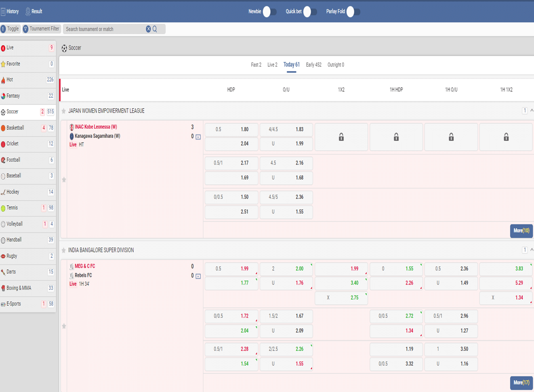Open live stats icon for Rebels FC match
Image resolution: width=534 pixels, height=392 pixels.
pyautogui.click(x=198, y=276)
